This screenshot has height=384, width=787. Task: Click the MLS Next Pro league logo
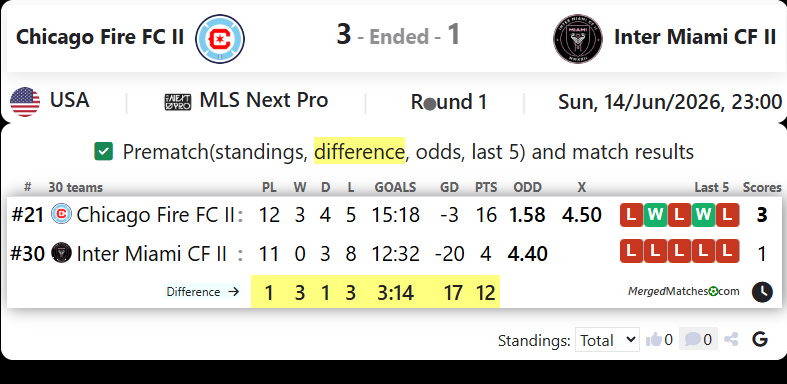(178, 102)
